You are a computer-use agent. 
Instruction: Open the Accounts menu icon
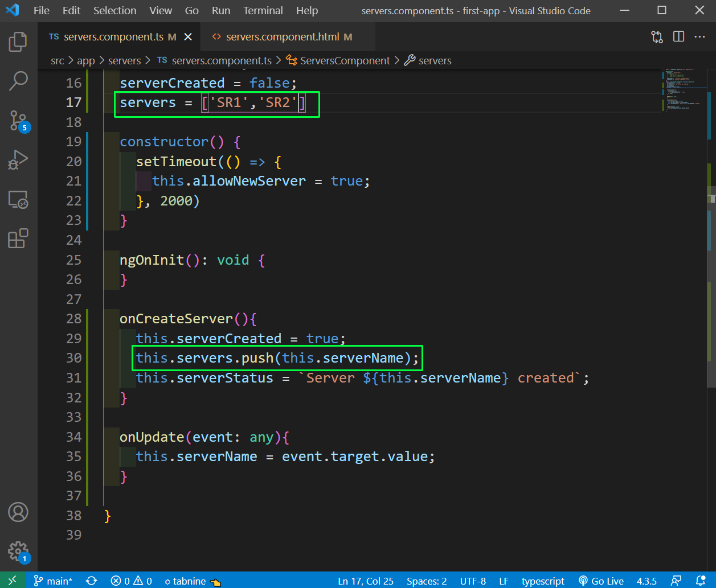(x=18, y=512)
